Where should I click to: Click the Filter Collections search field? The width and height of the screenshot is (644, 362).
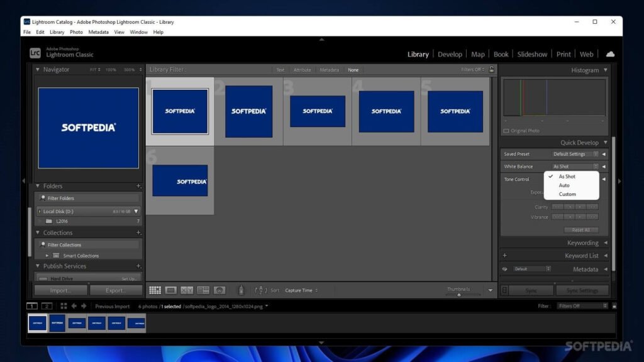(x=88, y=244)
